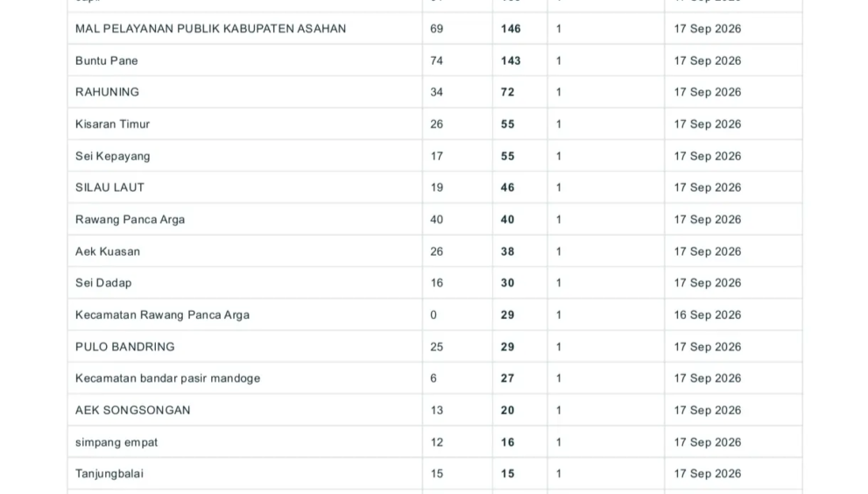Screen dimensions: 868x494
Task: Click Kecamatan Rawang Panca Arga row name
Action: click(x=162, y=315)
